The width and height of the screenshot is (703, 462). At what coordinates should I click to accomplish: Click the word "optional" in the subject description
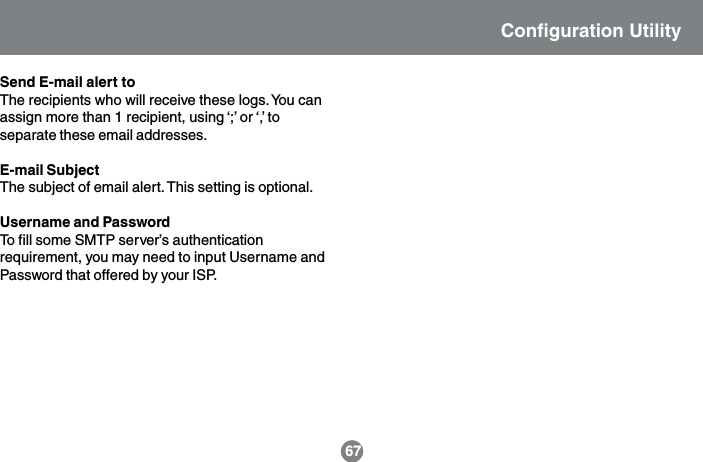(x=283, y=187)
